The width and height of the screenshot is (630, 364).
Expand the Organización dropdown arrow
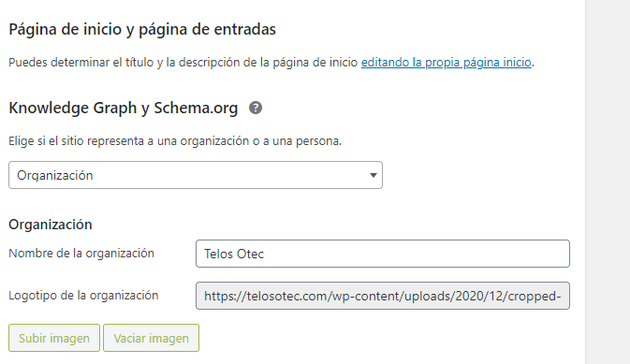click(374, 175)
